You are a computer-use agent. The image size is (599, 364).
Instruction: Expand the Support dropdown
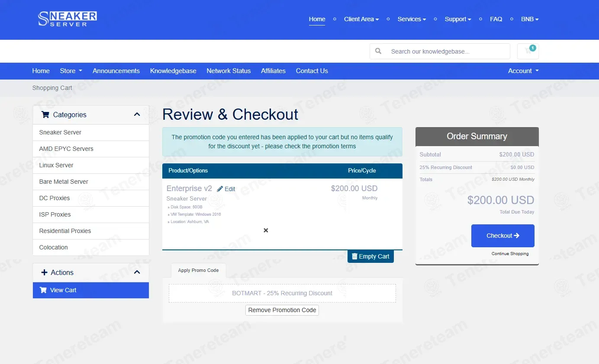tap(458, 19)
